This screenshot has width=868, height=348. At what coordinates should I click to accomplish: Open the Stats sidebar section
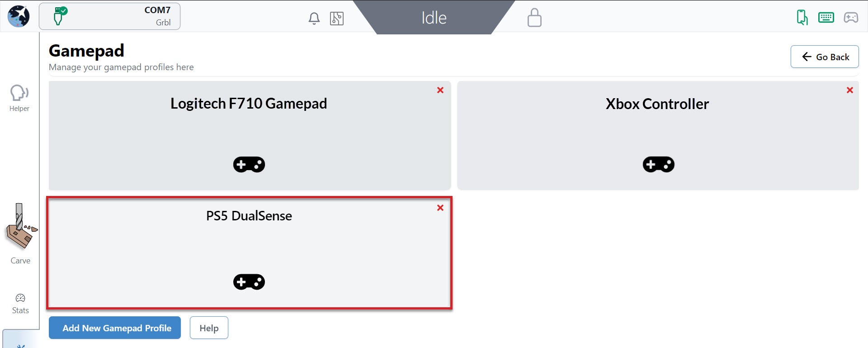pos(20,304)
